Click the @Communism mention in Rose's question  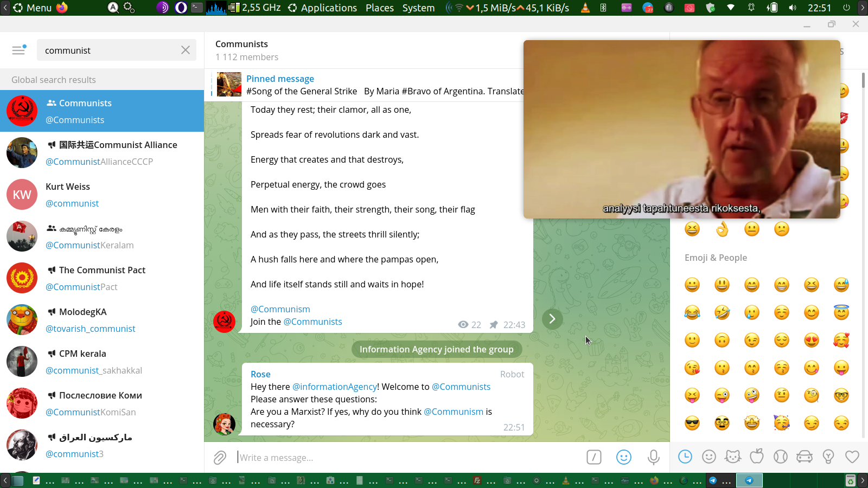click(x=454, y=412)
